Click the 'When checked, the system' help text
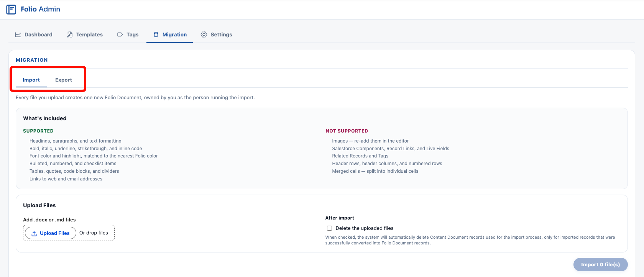 (x=470, y=240)
